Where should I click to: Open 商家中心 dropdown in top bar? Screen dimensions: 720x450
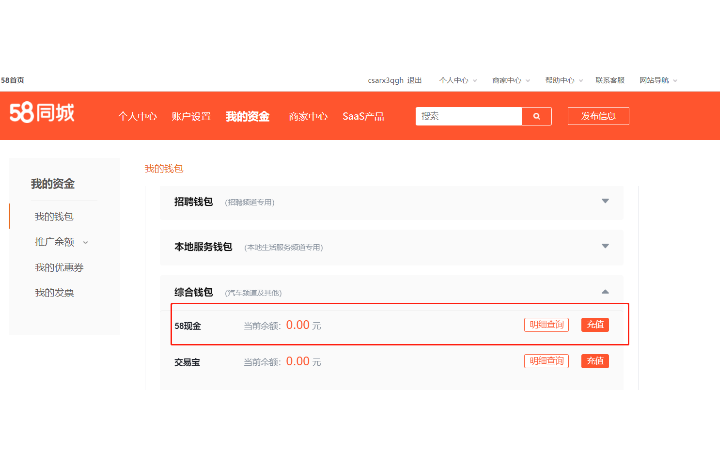pyautogui.click(x=511, y=80)
